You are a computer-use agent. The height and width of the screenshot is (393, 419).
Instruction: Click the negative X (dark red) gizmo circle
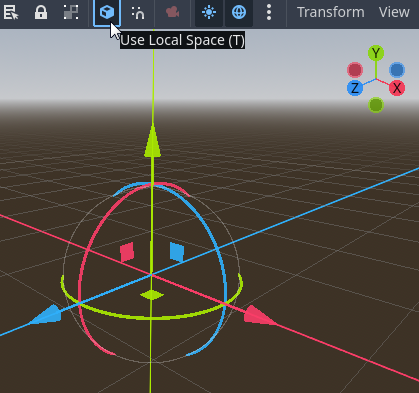pyautogui.click(x=355, y=70)
